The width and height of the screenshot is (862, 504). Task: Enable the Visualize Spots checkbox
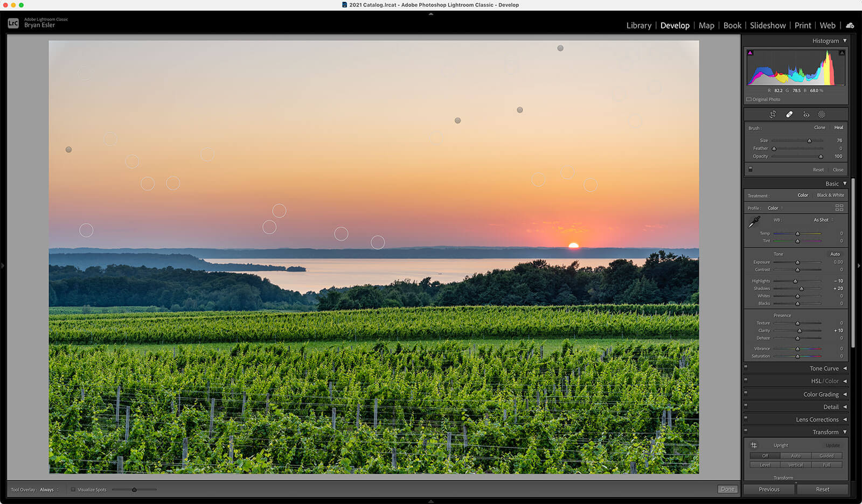click(x=73, y=489)
